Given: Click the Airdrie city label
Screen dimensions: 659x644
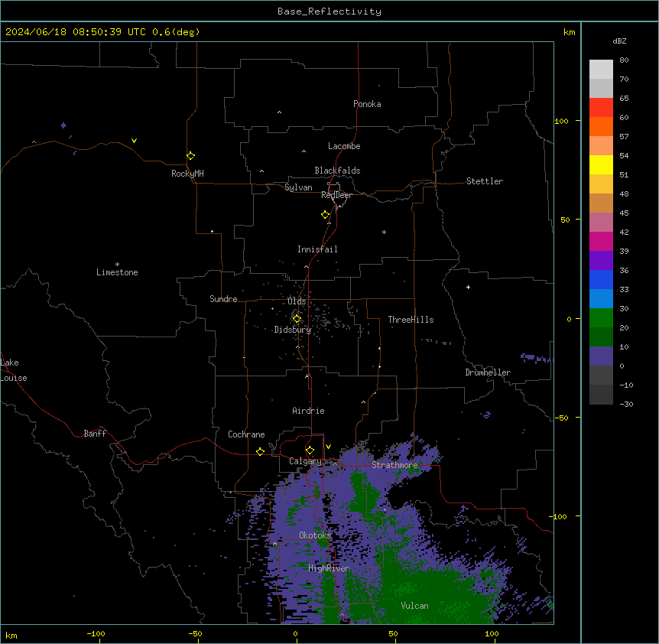Looking at the screenshot, I should [308, 411].
